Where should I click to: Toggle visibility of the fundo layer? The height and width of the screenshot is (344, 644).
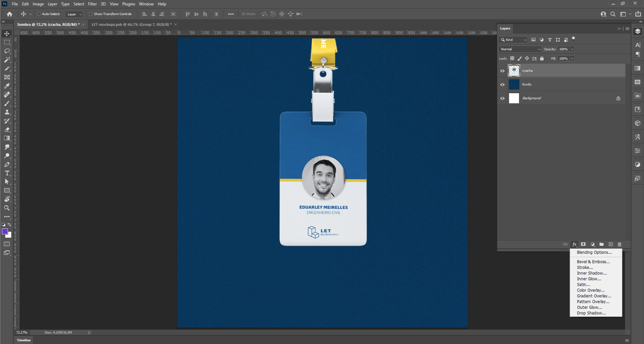pyautogui.click(x=502, y=84)
